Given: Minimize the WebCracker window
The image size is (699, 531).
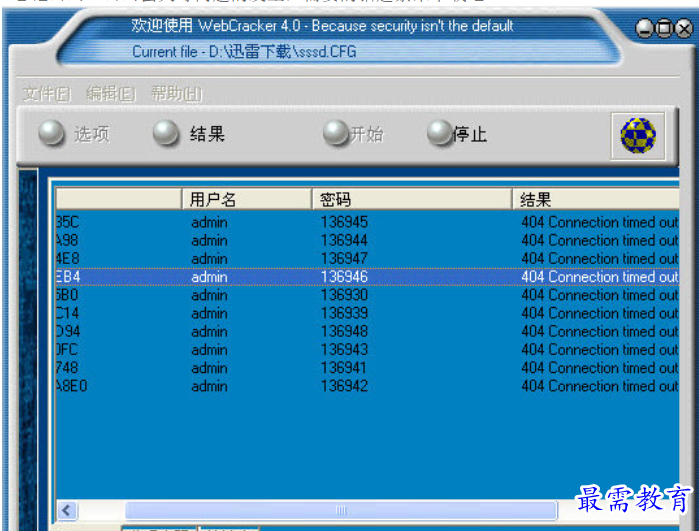Looking at the screenshot, I should [x=644, y=29].
